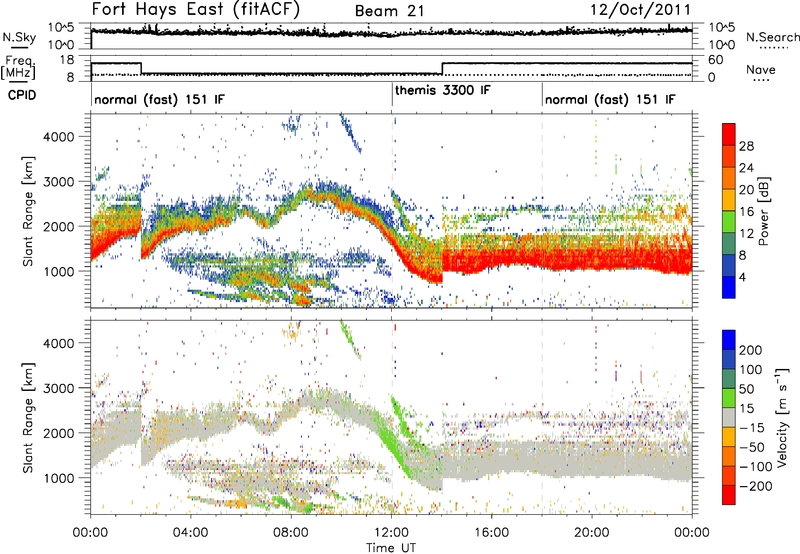
Task: Click the '16' power colorbar label
Action: coord(746,211)
